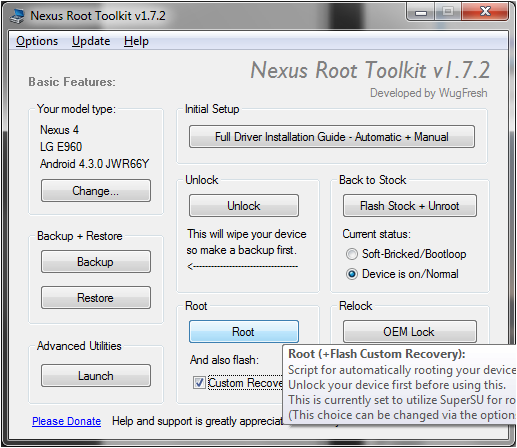The width and height of the screenshot is (517, 448).
Task: Click the Change... model button
Action: pos(96,191)
